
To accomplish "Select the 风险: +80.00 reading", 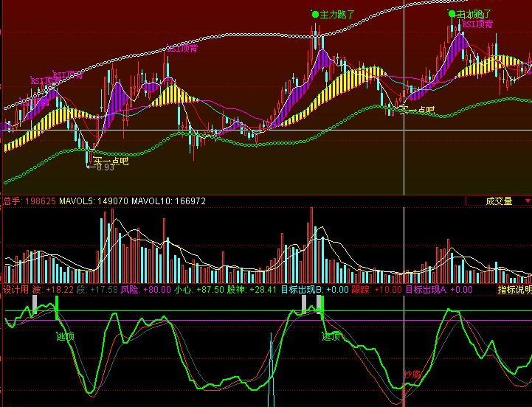I will click(146, 290).
